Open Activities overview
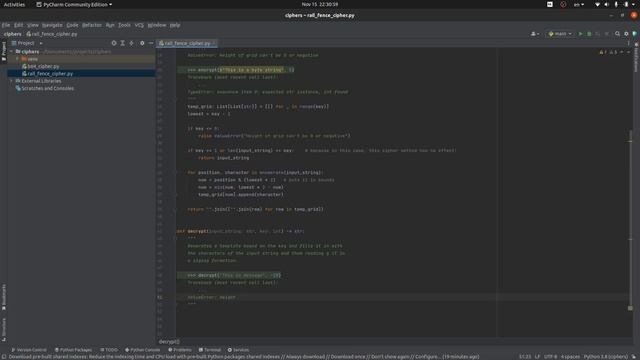The height and width of the screenshot is (360, 640). 14,4
